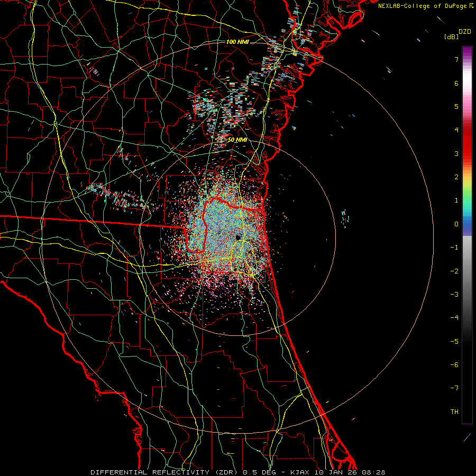Click the -6 value on the ZDR scale
Screen dimensions: 476x476
point(454,365)
